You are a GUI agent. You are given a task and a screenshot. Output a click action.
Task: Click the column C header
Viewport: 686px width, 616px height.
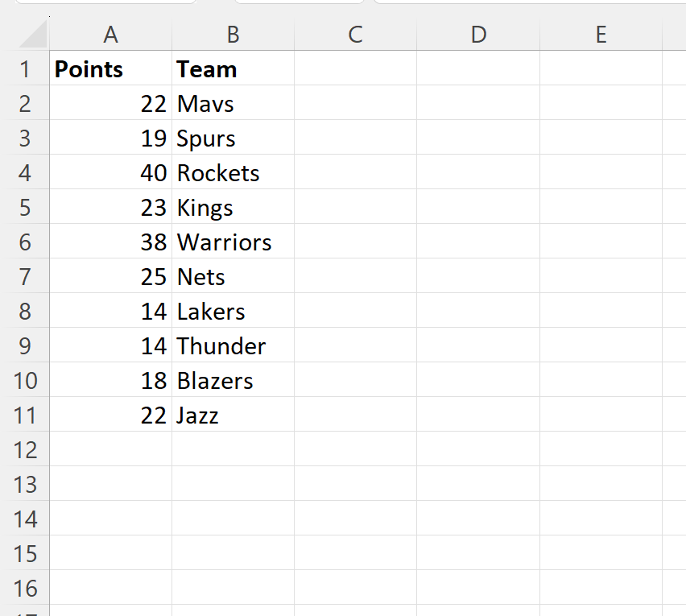tap(355, 35)
